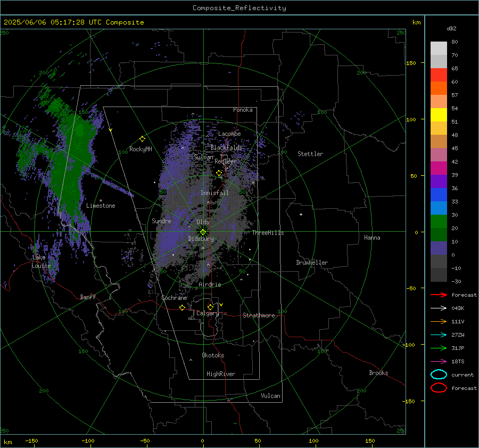Click the Strathmore label on the map
479x448 pixels.
[259, 315]
